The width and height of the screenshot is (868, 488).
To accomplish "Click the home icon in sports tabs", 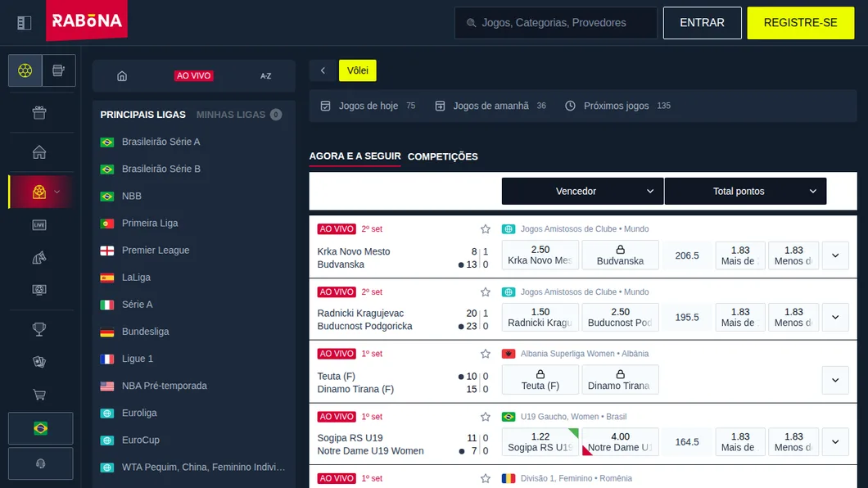I will 122,76.
